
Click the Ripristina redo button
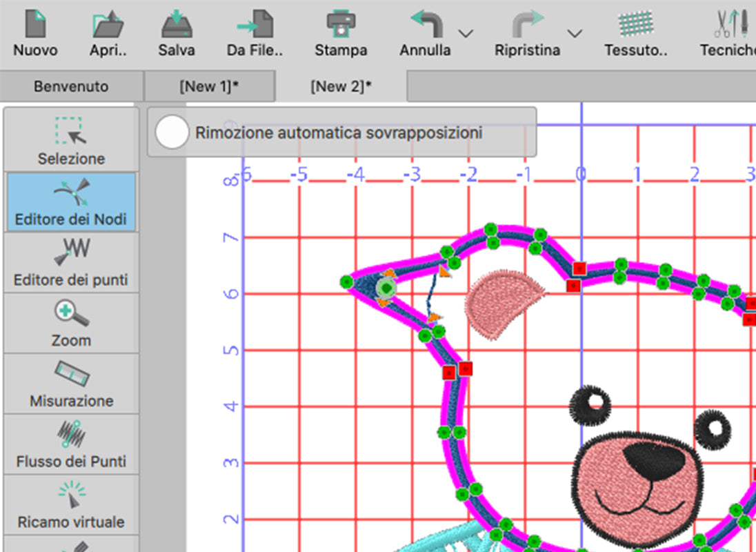528,25
